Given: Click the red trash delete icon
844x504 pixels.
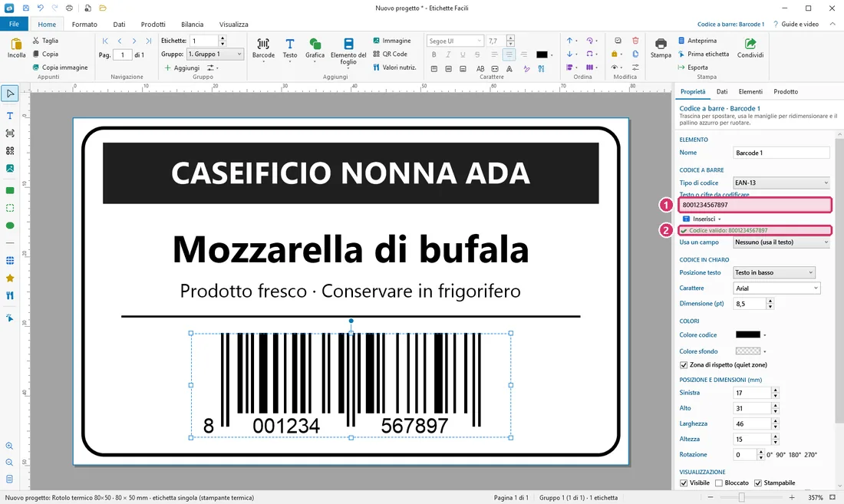Looking at the screenshot, I should pyautogui.click(x=635, y=41).
